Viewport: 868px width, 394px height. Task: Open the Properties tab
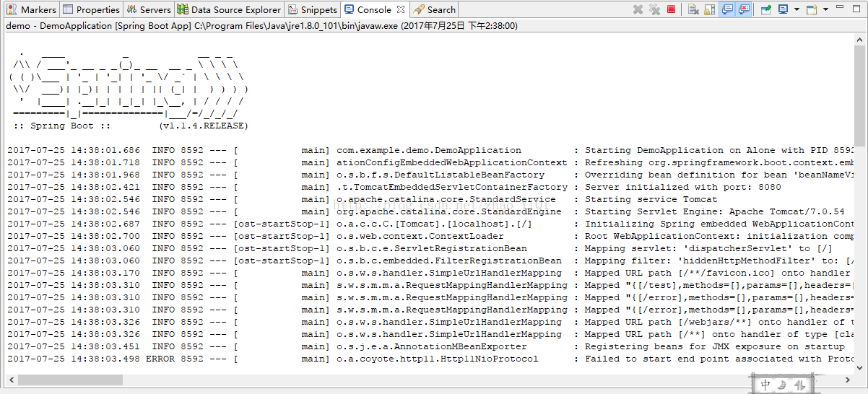click(x=91, y=9)
